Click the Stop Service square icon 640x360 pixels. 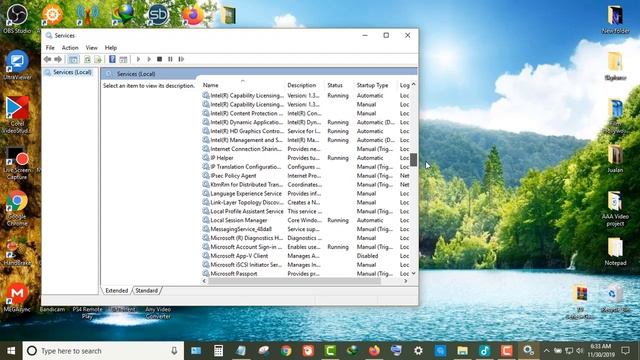[x=160, y=59]
